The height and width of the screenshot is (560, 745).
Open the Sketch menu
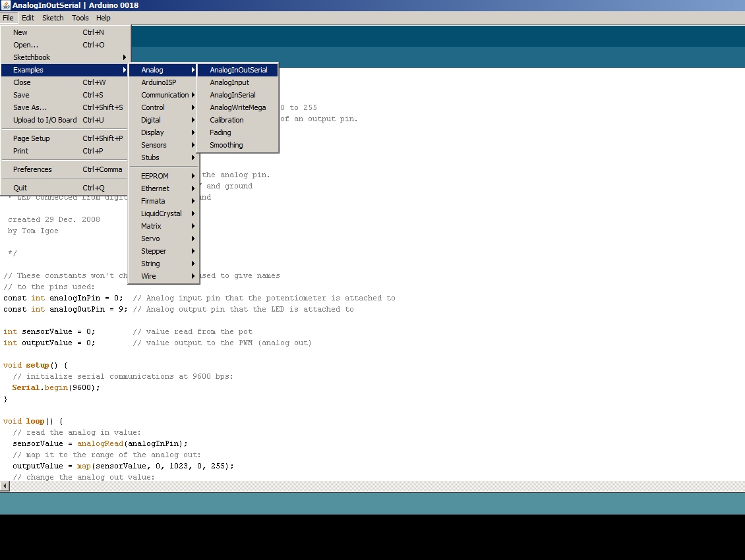53,18
